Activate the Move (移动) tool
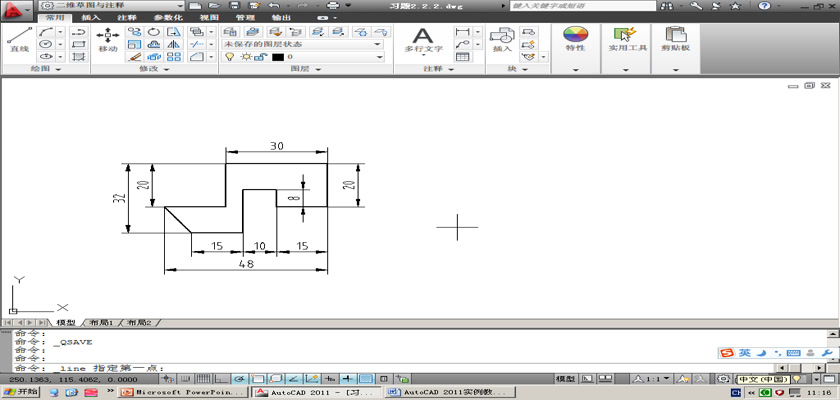This screenshot has height=400, width=840. [108, 40]
